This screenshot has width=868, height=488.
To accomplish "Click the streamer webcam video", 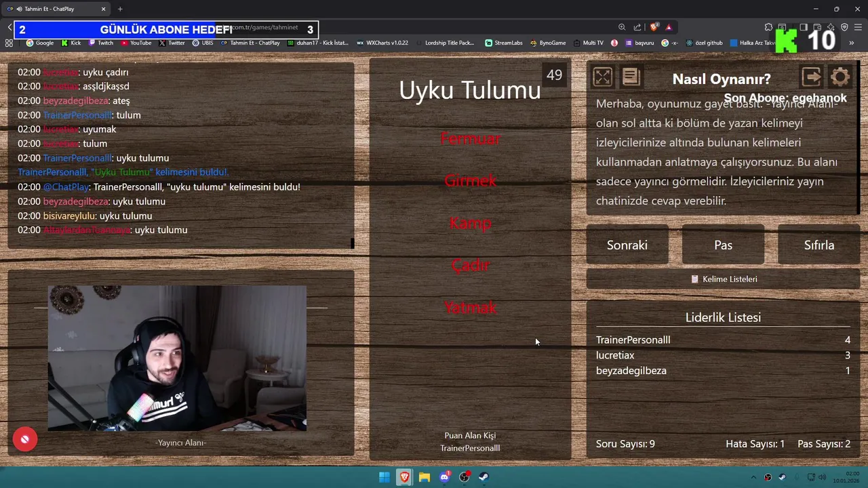I will pyautogui.click(x=177, y=358).
